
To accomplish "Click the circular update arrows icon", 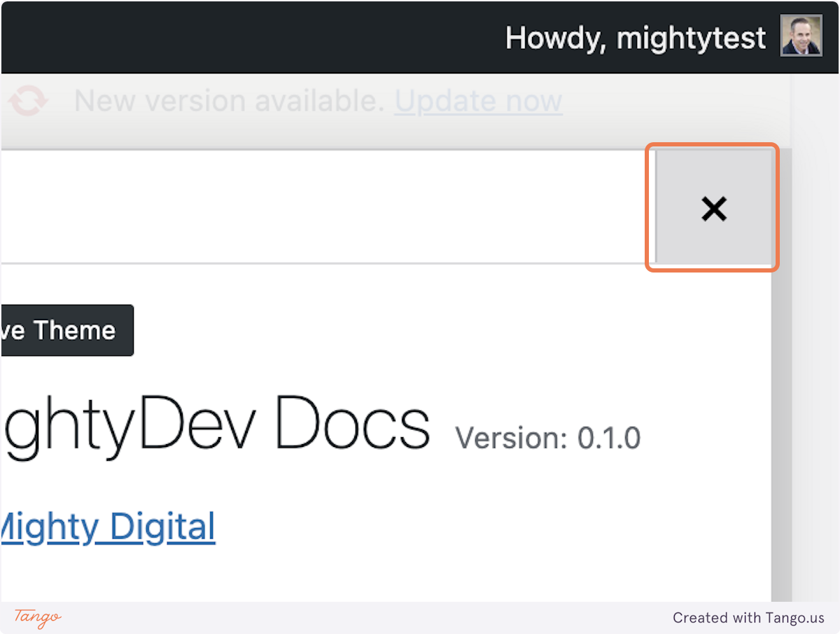I will pos(29,102).
